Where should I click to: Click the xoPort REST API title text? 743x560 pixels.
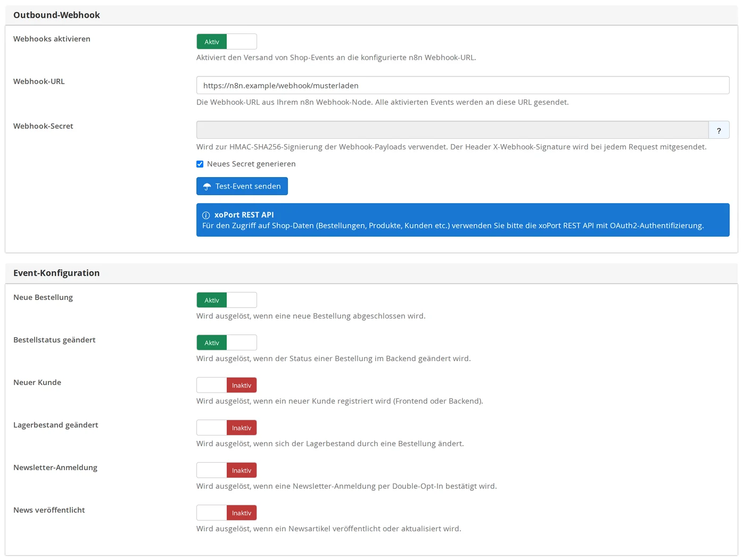coord(244,215)
